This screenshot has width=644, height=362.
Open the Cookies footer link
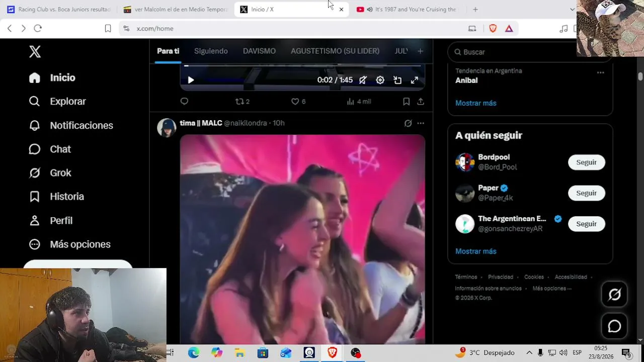point(534,277)
